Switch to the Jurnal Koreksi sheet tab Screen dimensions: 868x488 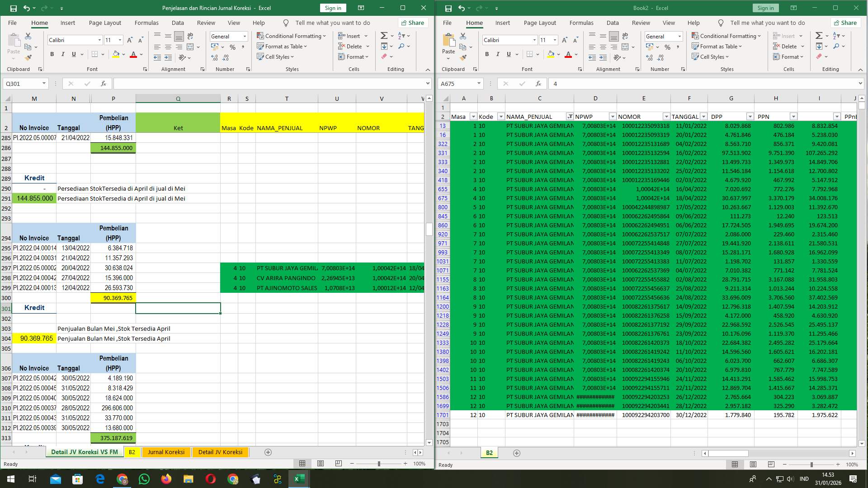pos(166,452)
